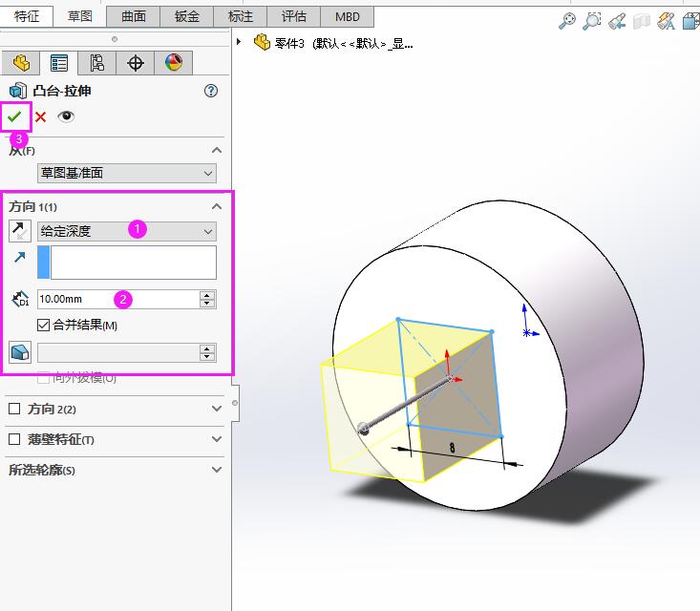Click the dimension value 8 in viewport
This screenshot has height=611, width=700.
(453, 448)
